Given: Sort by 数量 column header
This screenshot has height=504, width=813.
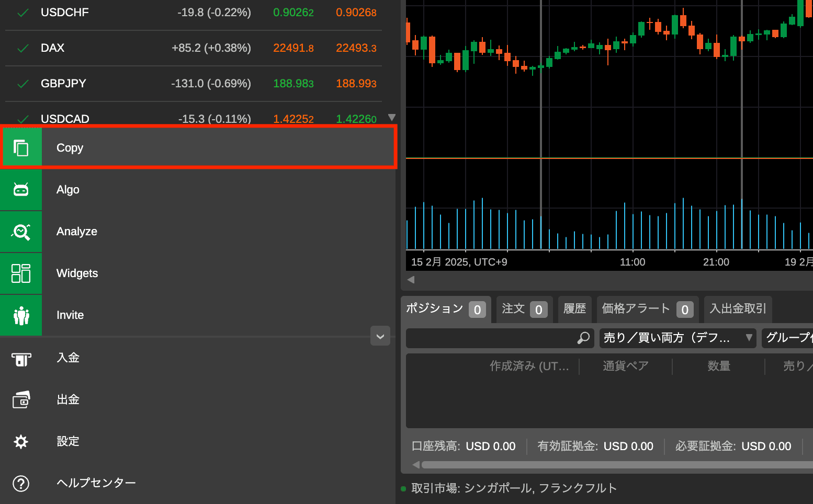Looking at the screenshot, I should click(x=719, y=366).
